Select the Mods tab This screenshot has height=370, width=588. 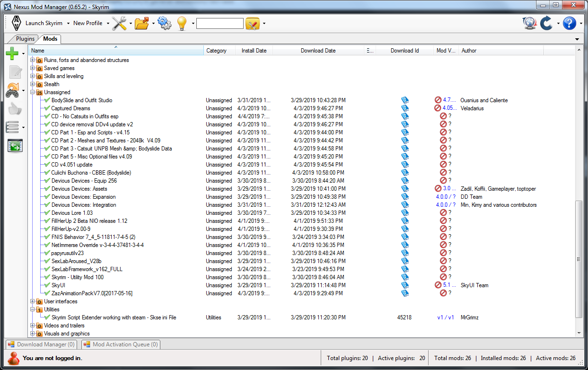tap(50, 39)
